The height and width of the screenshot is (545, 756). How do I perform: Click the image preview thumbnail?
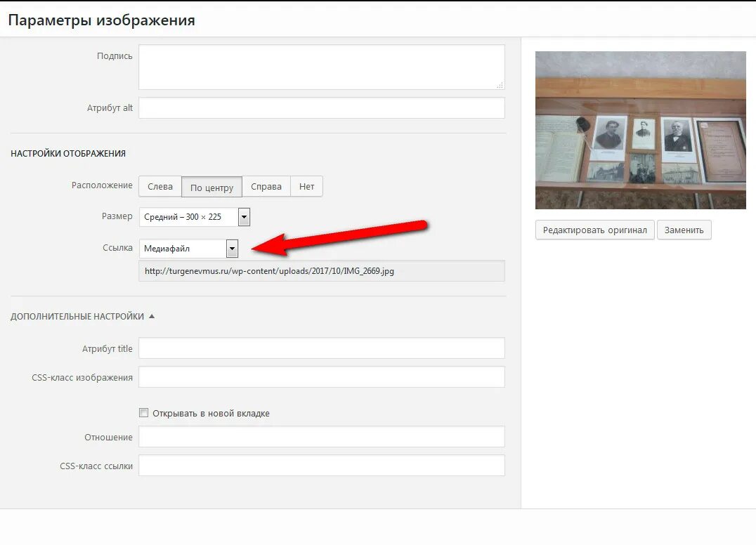pos(640,130)
